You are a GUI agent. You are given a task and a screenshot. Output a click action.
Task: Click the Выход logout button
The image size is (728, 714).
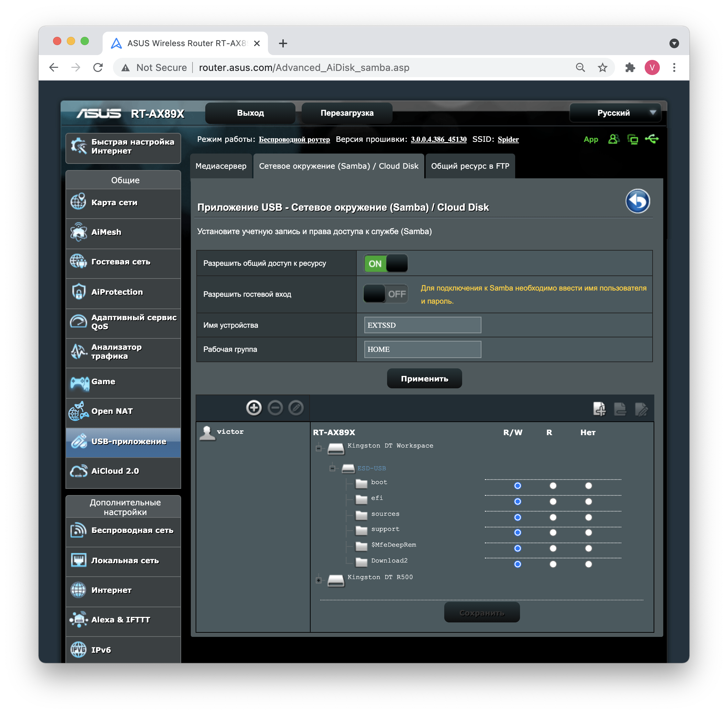coord(250,113)
